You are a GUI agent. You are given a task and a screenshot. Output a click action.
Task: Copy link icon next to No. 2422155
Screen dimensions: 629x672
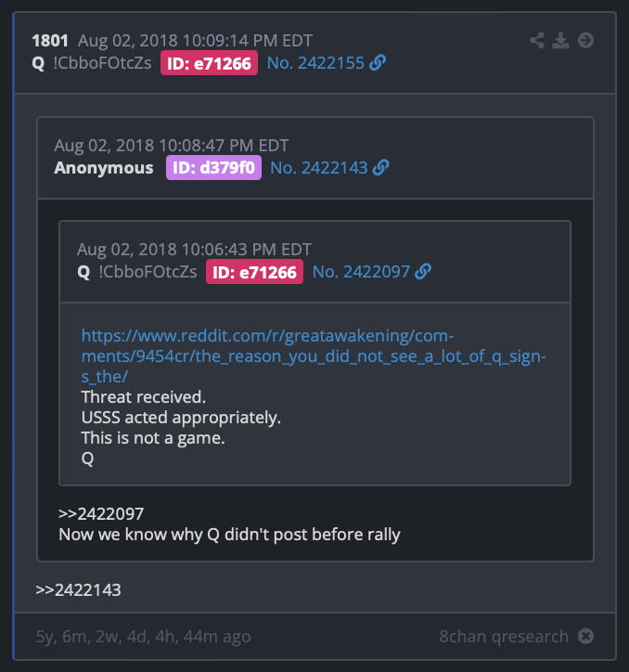[x=378, y=62]
